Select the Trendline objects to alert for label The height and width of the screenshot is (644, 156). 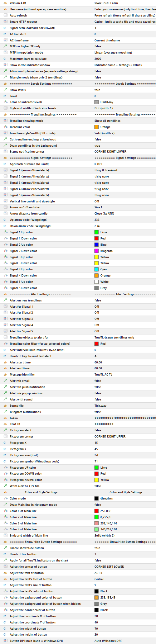(29, 338)
